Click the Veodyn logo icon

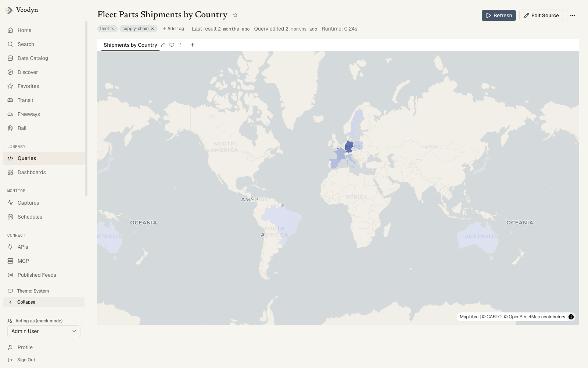(9, 10)
